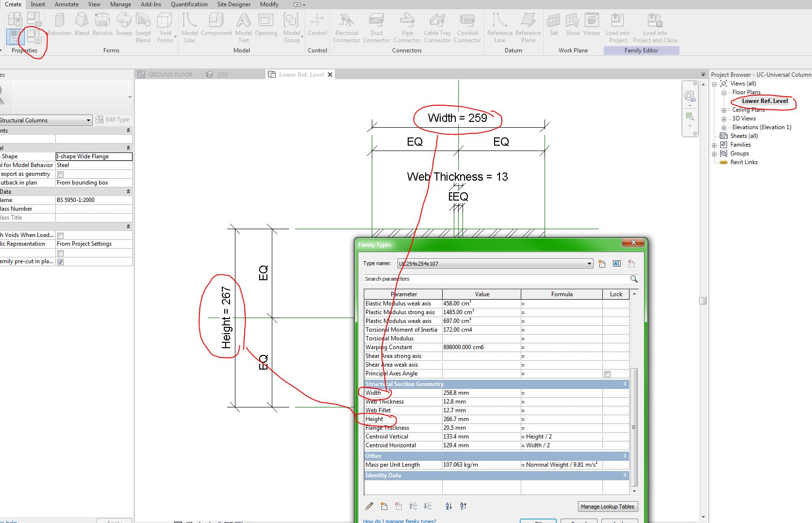The width and height of the screenshot is (812, 523).
Task: Enable the Show Voids When Loaded checkbox
Action: pyautogui.click(x=60, y=235)
